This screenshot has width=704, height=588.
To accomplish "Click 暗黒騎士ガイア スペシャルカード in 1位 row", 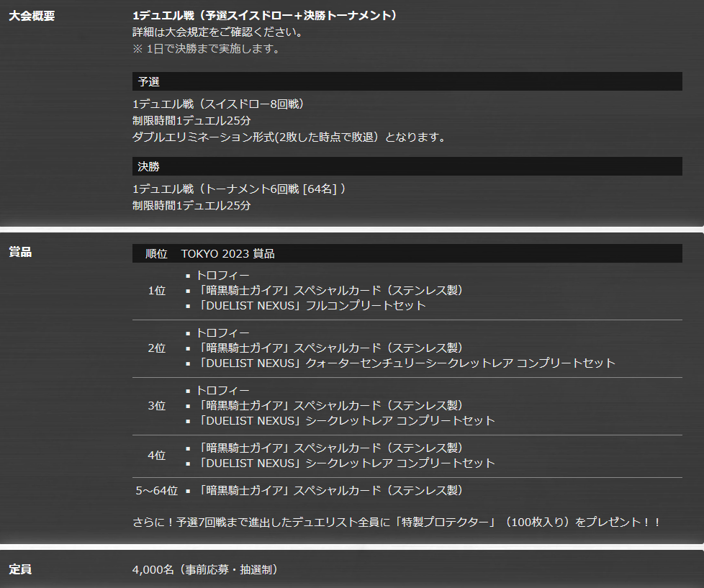I will (331, 291).
